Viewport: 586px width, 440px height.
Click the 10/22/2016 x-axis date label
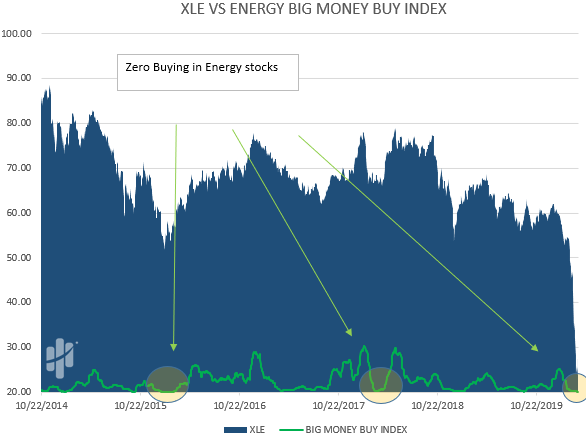coord(239,406)
